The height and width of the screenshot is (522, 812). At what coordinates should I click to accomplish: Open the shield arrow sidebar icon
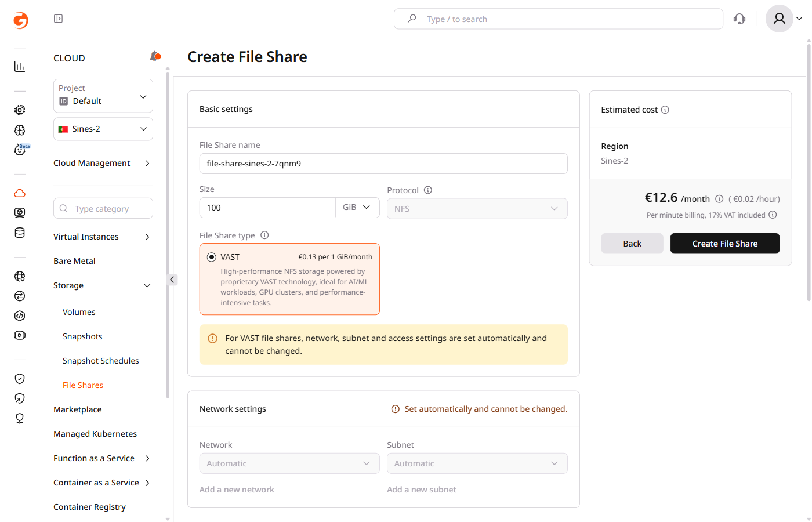20,398
